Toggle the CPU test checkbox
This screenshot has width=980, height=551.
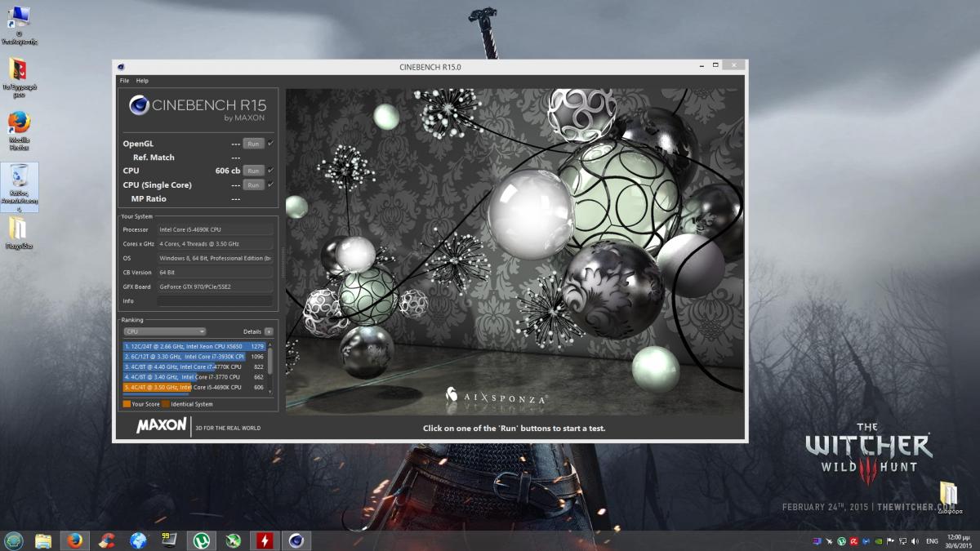click(x=270, y=171)
